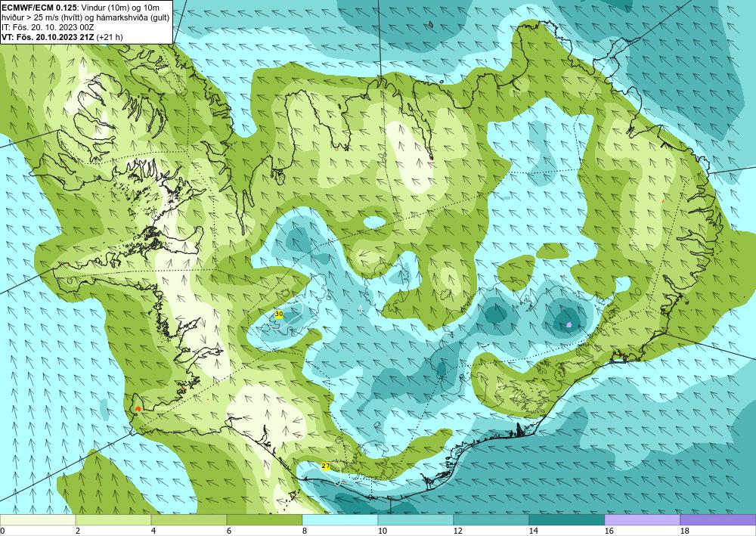
Task: Click the text IT: Fös. 20. 10. 2023 00Z
Action: pos(48,27)
